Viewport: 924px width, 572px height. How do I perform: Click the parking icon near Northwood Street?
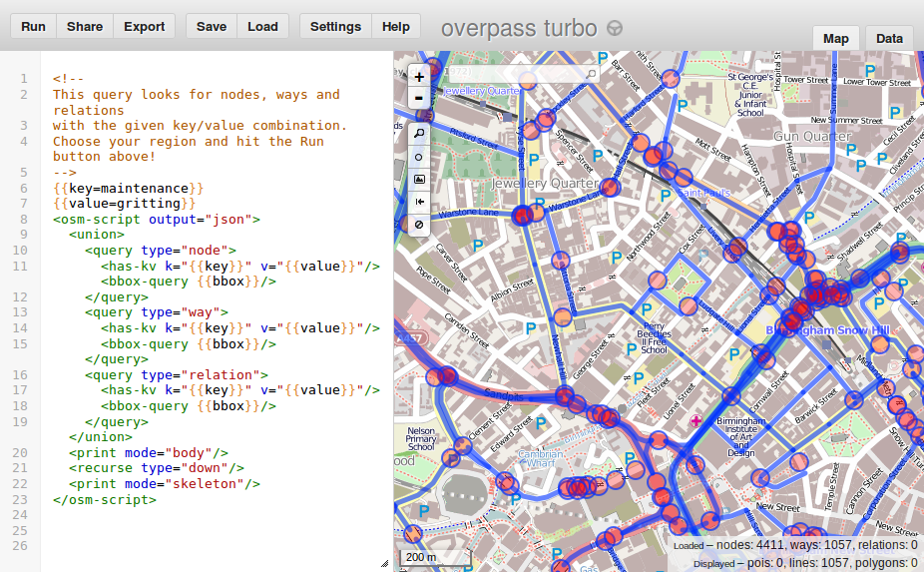coord(617,258)
